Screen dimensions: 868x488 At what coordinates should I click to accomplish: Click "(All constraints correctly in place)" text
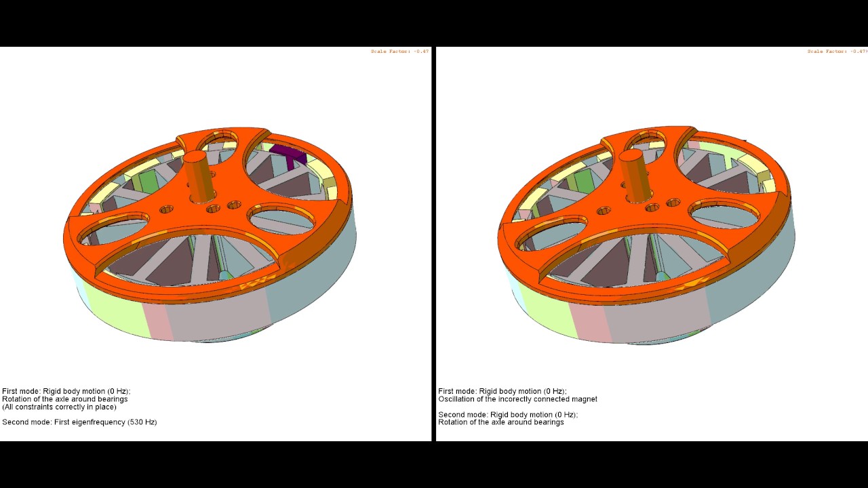point(59,407)
